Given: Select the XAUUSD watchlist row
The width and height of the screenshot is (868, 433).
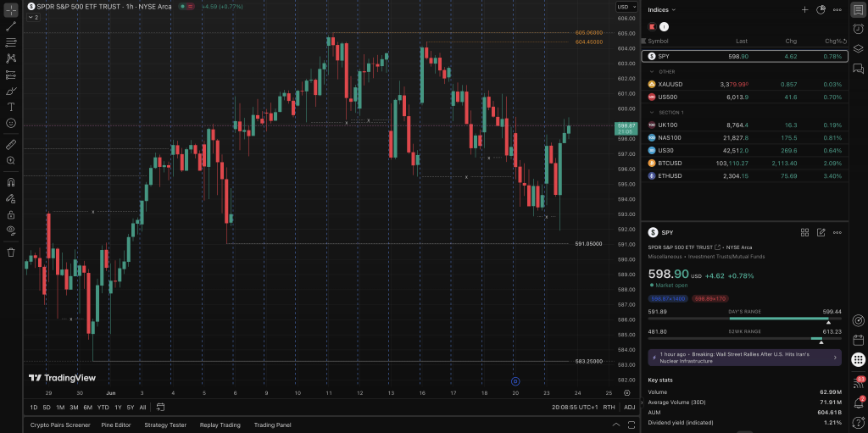Looking at the screenshot, I should click(744, 84).
